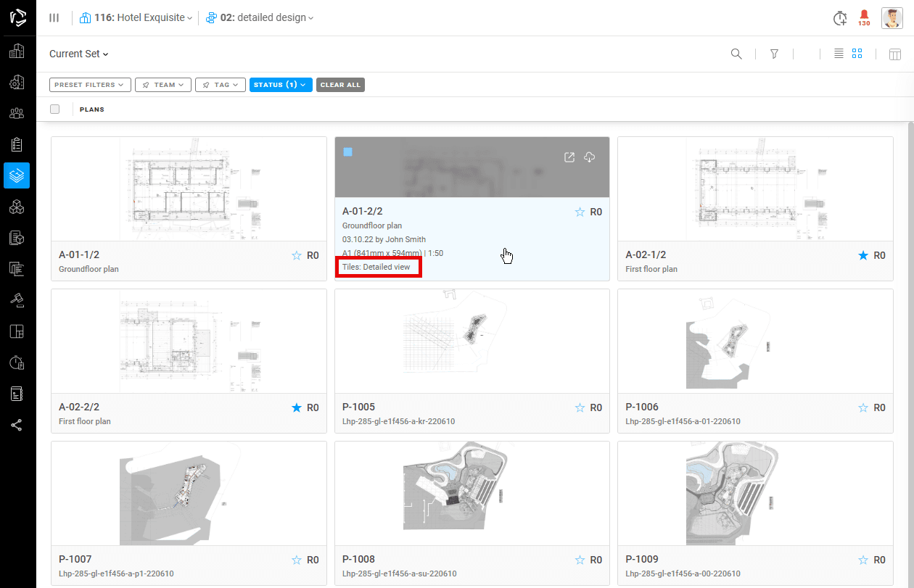Expand the Current Set dropdown
Image resolution: width=914 pixels, height=588 pixels.
click(78, 54)
